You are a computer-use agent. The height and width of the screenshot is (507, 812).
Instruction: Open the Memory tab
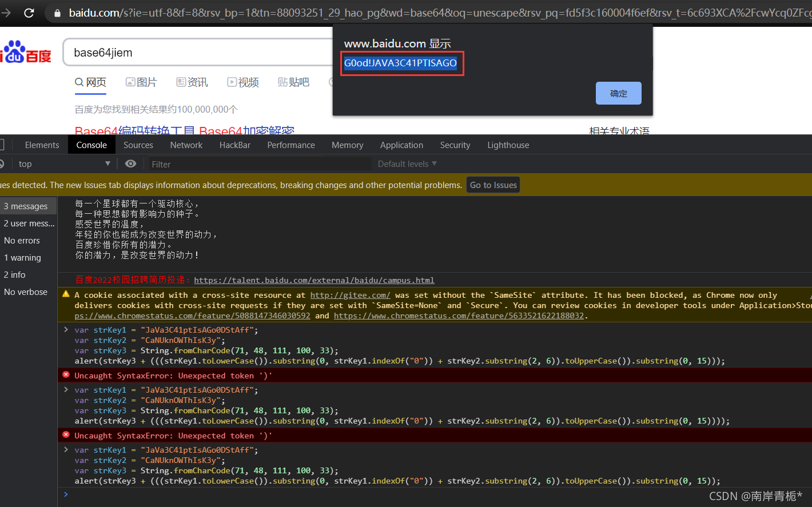347,145
